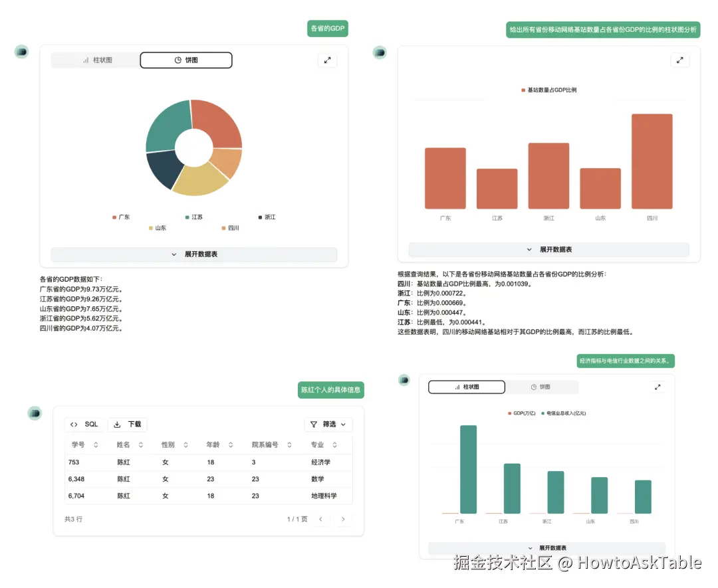Image resolution: width=718 pixels, height=588 pixels.
Task: Click the 陈红个人的具体信息 query bubble
Action: (x=330, y=390)
